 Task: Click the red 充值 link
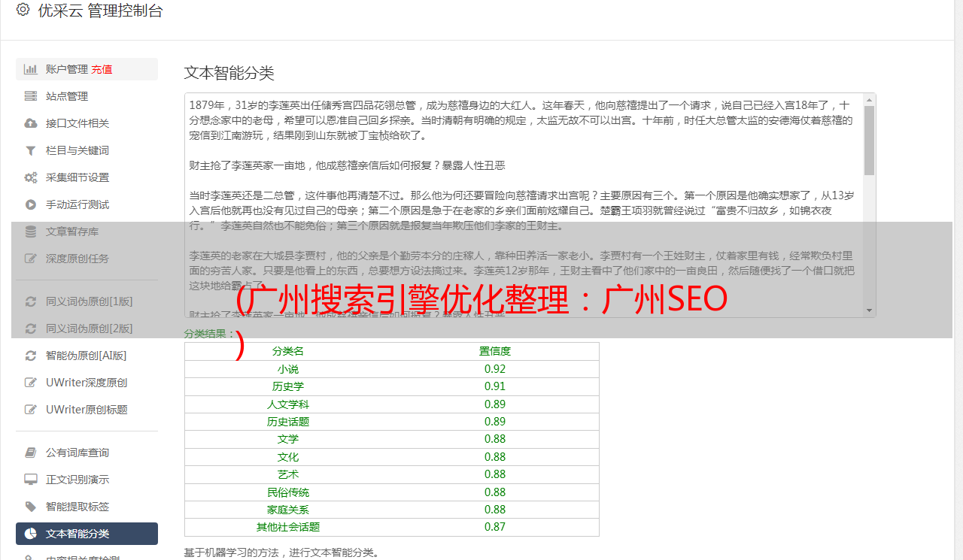click(102, 69)
